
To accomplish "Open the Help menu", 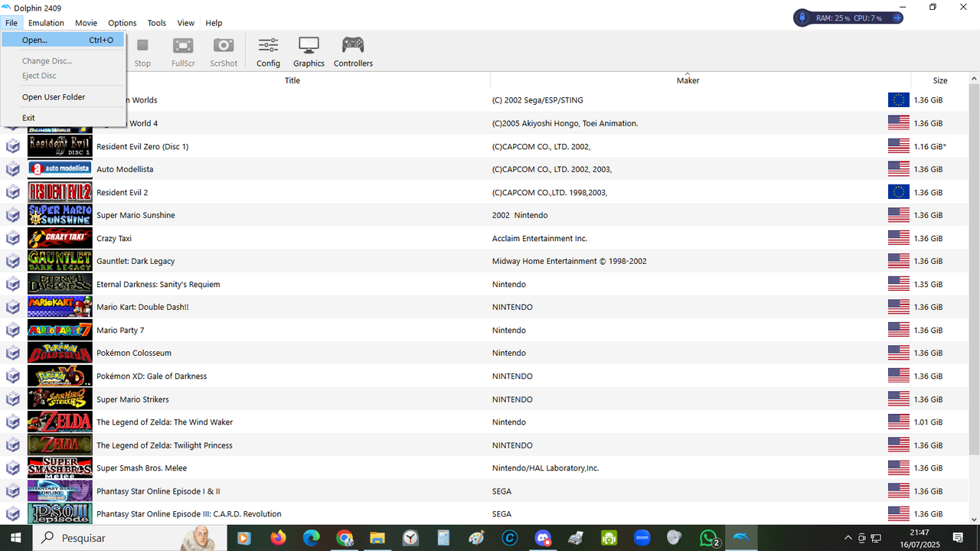I will click(x=214, y=23).
